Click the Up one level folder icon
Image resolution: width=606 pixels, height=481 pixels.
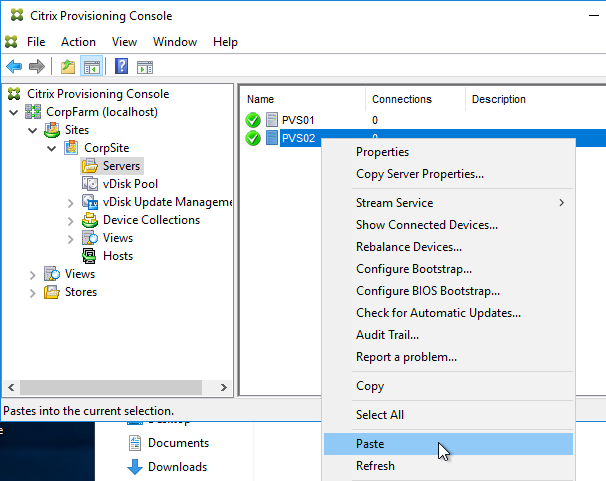tap(68, 67)
